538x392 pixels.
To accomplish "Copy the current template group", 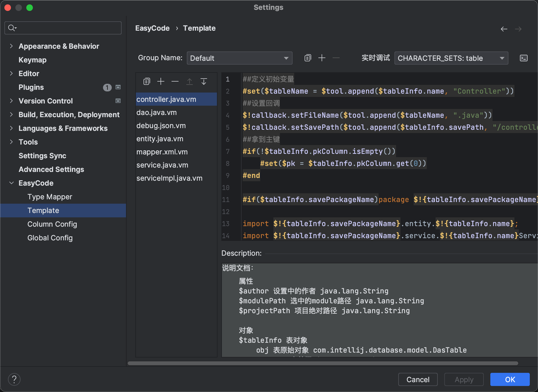I will tap(308, 58).
